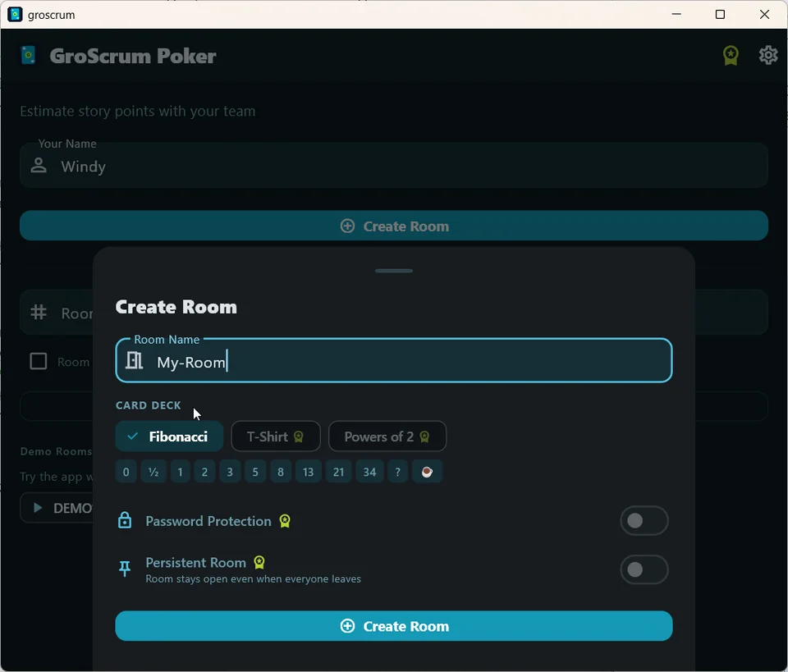Turn on the Persistent Room switch
788x672 pixels.
pos(644,569)
